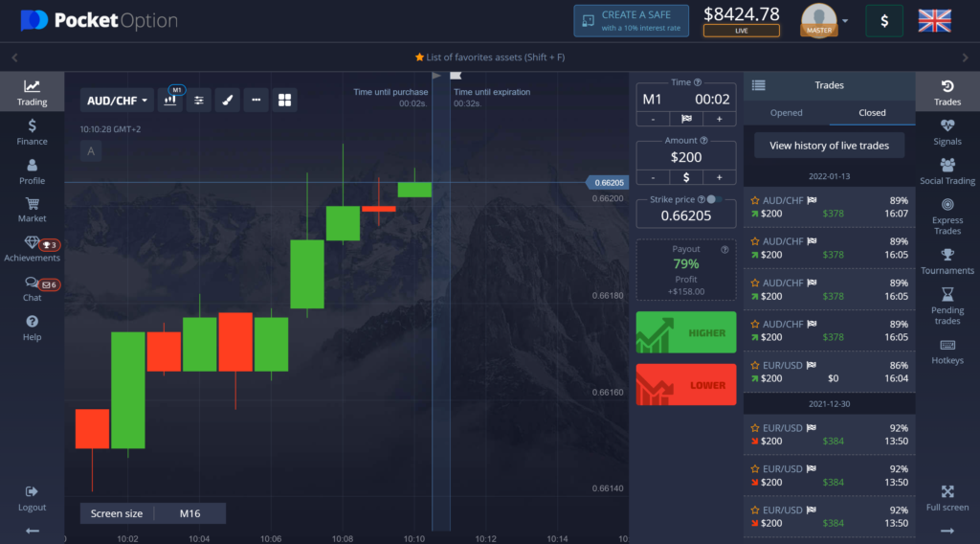
Task: Go to Profile in the sidebar
Action: click(x=32, y=171)
